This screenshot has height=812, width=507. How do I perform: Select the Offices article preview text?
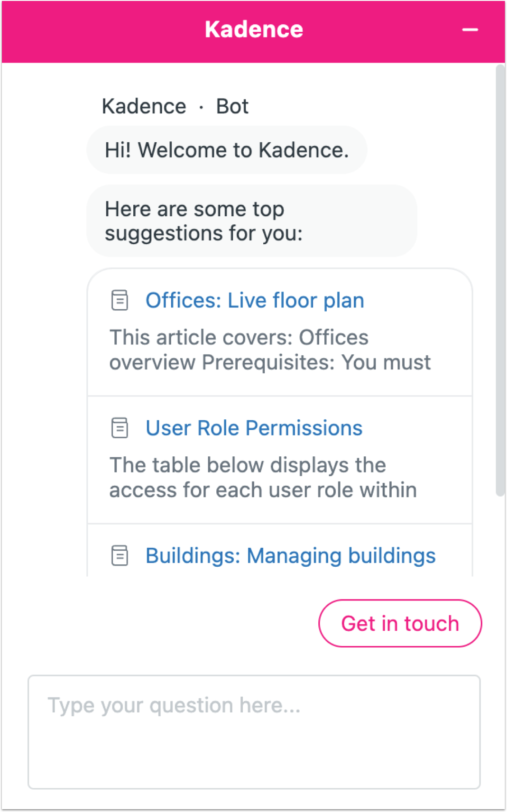[270, 350]
